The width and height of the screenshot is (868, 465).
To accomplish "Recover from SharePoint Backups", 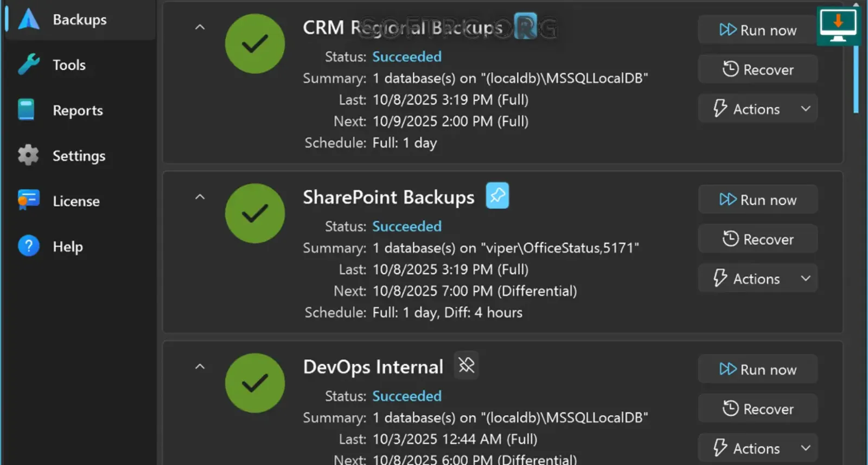I will click(x=757, y=239).
